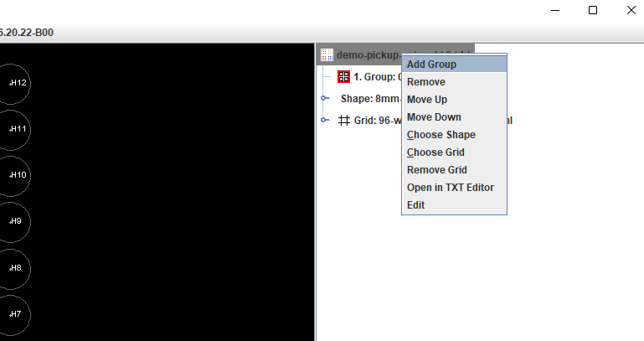Click well H12 on the plate canvas

(13, 83)
